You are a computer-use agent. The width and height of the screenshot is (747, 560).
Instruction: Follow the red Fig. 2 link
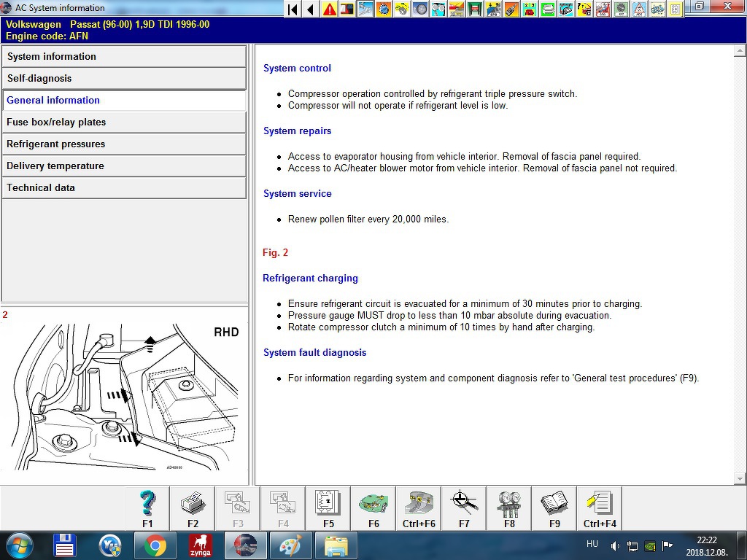275,253
